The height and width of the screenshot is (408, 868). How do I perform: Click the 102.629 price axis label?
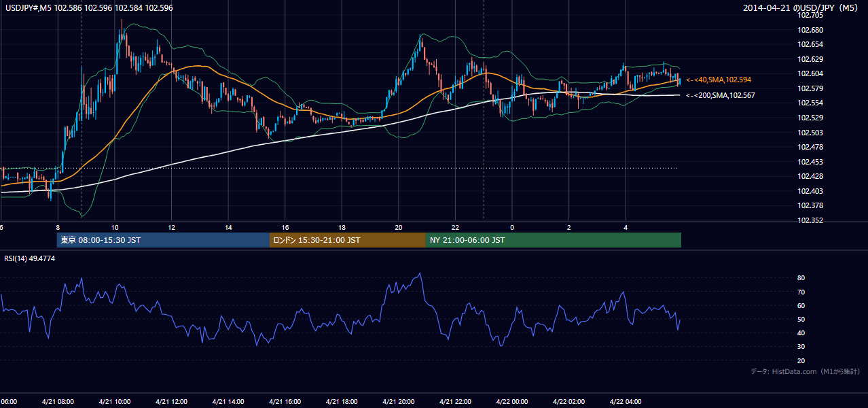click(810, 59)
